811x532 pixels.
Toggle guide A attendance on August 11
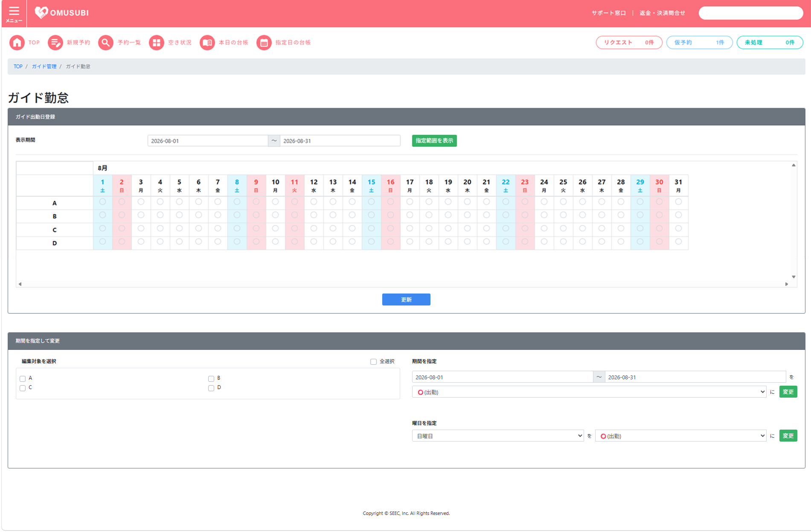tap(294, 202)
